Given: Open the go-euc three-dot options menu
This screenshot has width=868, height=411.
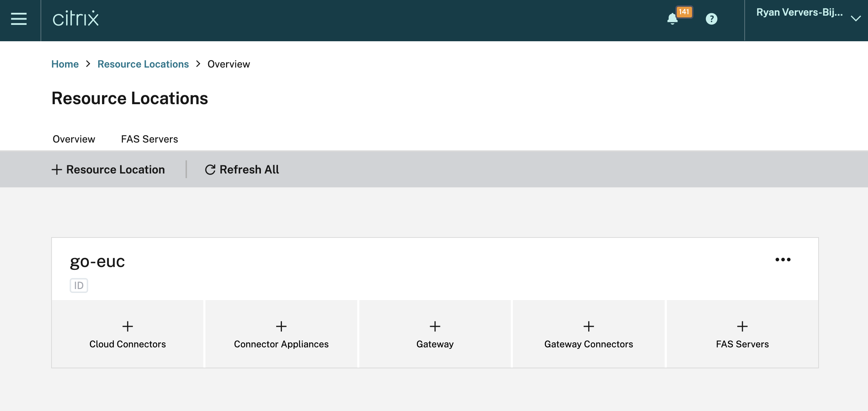Looking at the screenshot, I should (x=783, y=260).
